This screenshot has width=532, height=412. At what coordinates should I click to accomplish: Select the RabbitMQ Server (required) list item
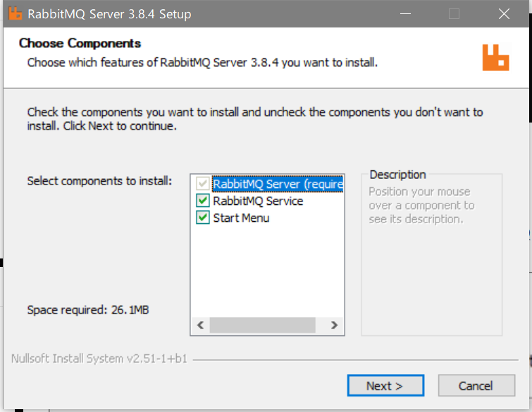pos(278,184)
